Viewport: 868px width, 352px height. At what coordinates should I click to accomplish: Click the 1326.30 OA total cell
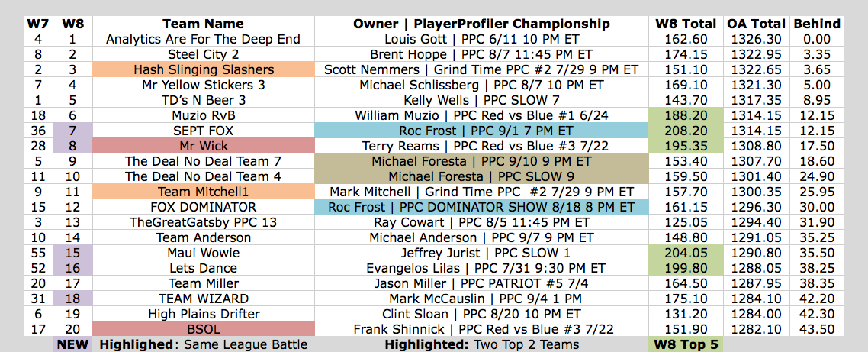coord(756,40)
